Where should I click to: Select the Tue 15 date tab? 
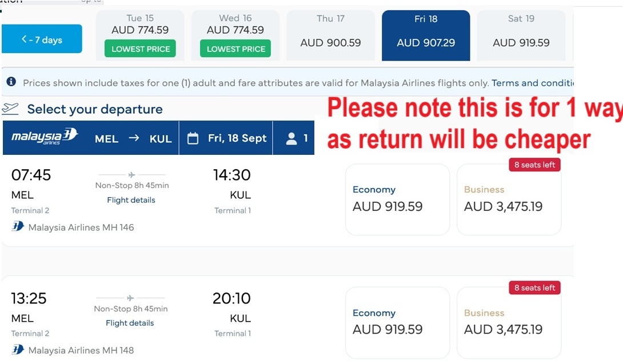pos(140,35)
